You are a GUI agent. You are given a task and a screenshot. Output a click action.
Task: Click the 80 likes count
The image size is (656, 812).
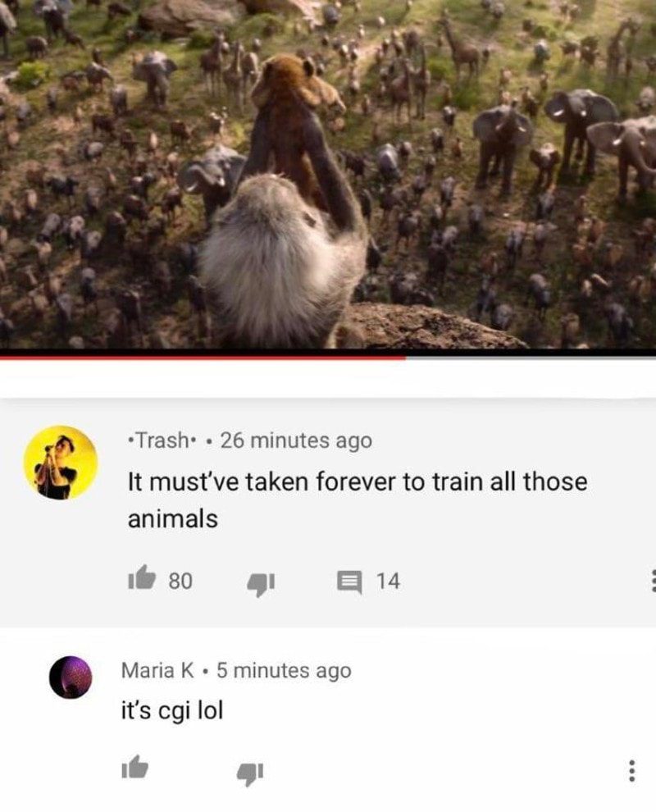click(x=180, y=581)
